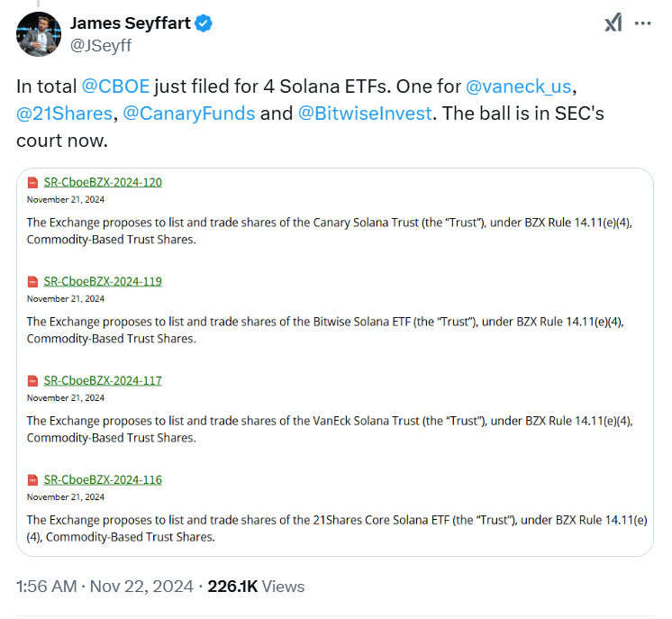Screen dimensions: 672x619
Task: Click the PDF icon beside SR-CboeBZX-2024-119
Action: point(33,281)
